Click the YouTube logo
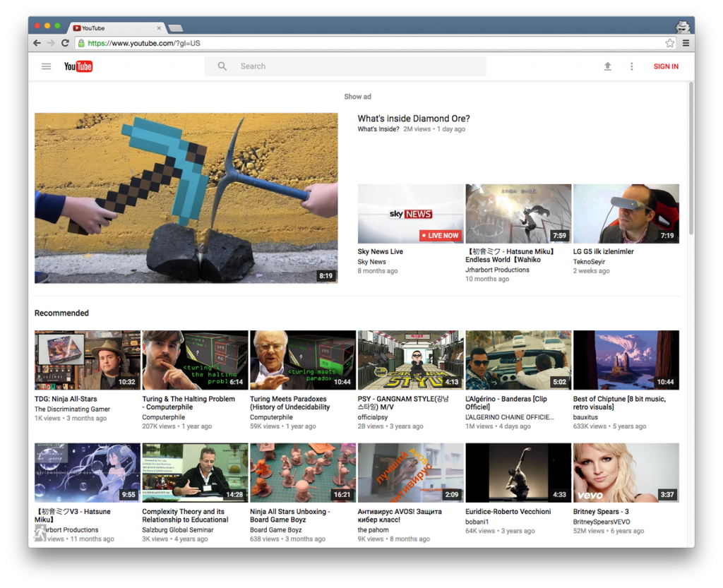This screenshot has height=588, width=723. click(78, 66)
